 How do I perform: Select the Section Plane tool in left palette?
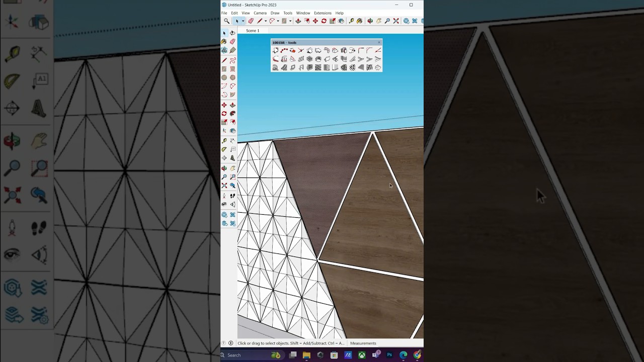click(x=232, y=204)
